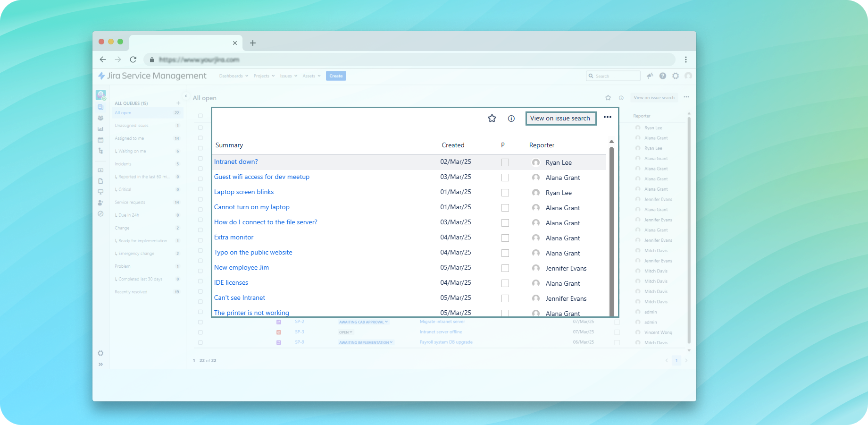Select the checkbox for issue SP-3

click(x=200, y=332)
